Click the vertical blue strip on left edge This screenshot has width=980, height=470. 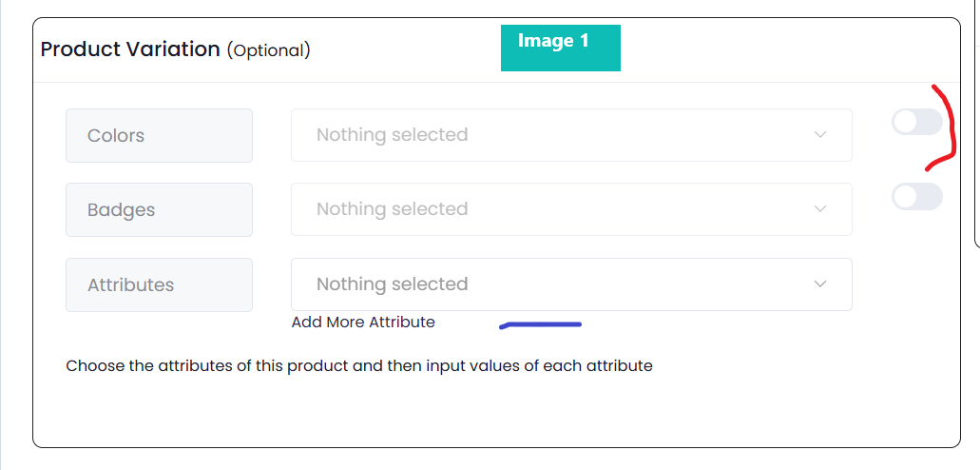pyautogui.click(x=2, y=235)
